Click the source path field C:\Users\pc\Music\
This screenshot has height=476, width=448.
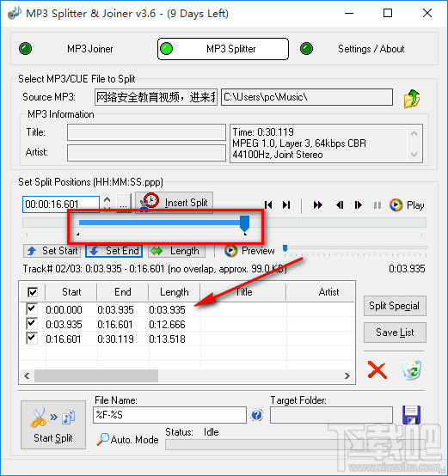[307, 97]
